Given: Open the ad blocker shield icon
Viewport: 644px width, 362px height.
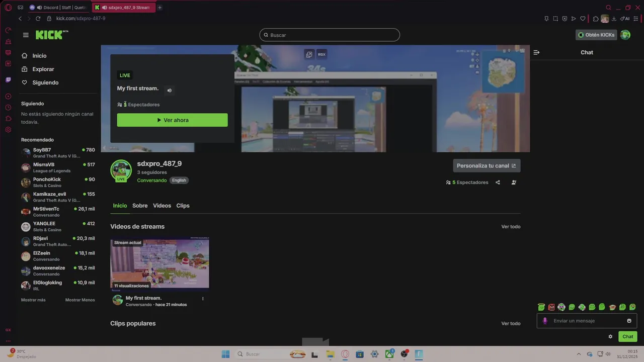Looking at the screenshot, I should pyautogui.click(x=565, y=19).
